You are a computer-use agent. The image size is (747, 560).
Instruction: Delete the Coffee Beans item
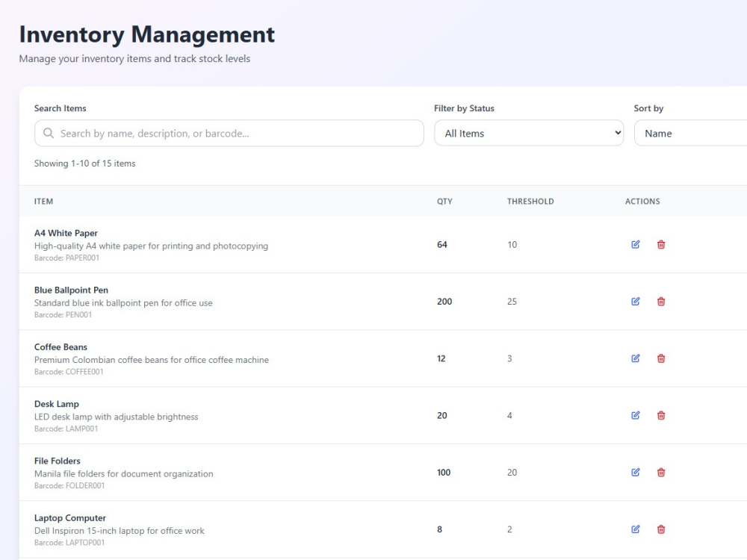coord(661,358)
